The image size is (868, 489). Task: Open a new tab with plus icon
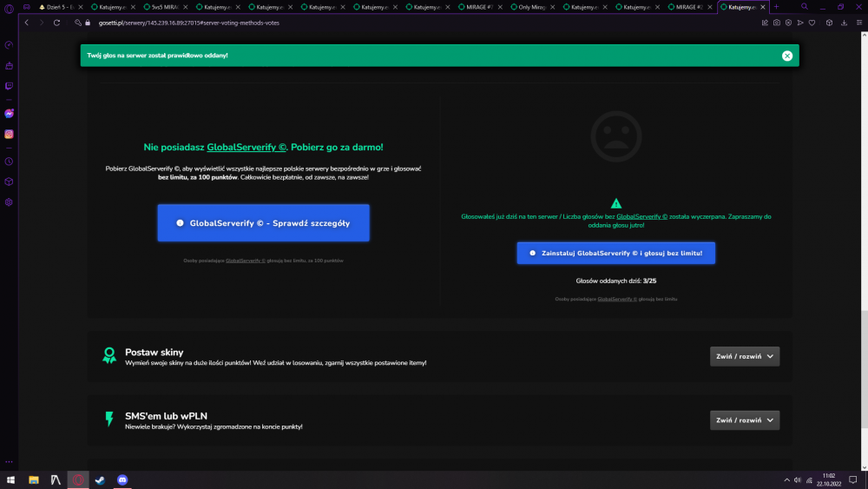click(x=776, y=7)
